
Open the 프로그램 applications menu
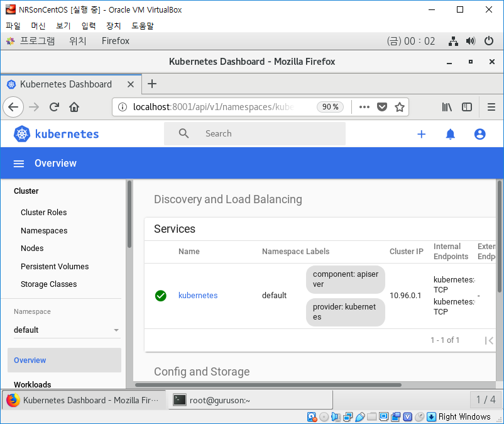click(31, 41)
